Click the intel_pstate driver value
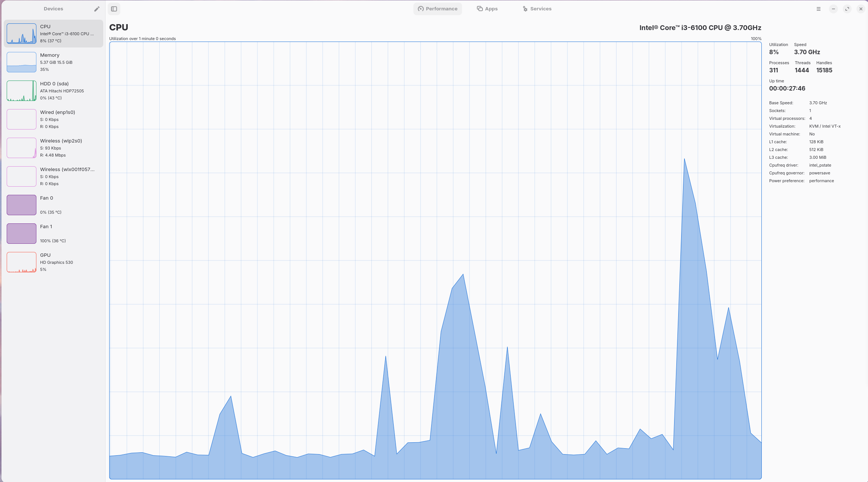The width and height of the screenshot is (868, 482). [x=820, y=165]
